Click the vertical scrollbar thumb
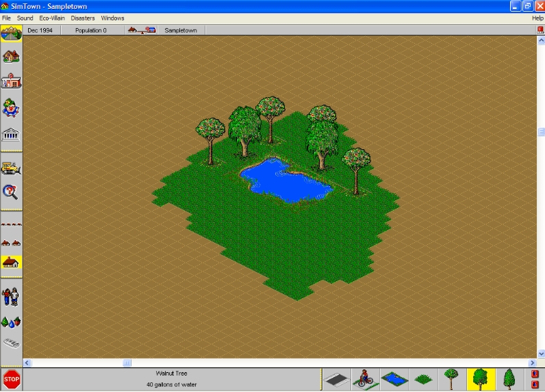Screen dimensions: 545x392 pyautogui.click(x=541, y=132)
